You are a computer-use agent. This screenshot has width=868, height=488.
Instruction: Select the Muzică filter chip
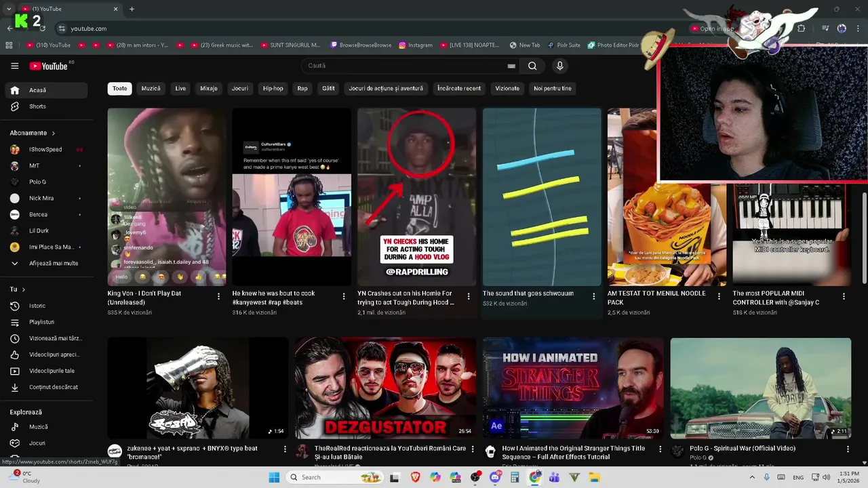(151, 88)
